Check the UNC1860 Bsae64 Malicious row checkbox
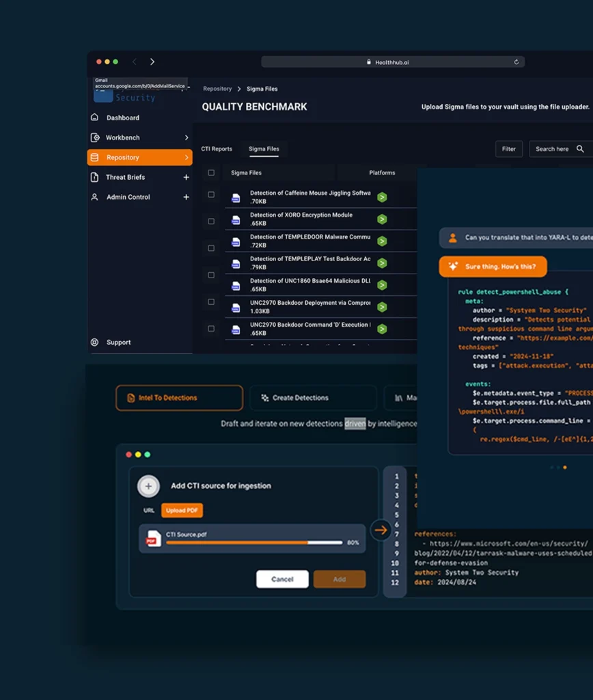593x700 pixels. (x=211, y=301)
